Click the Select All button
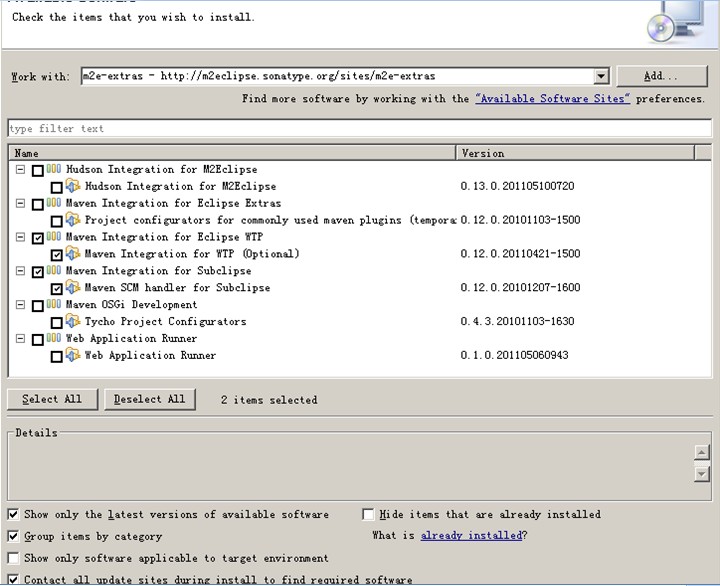 pos(52,399)
